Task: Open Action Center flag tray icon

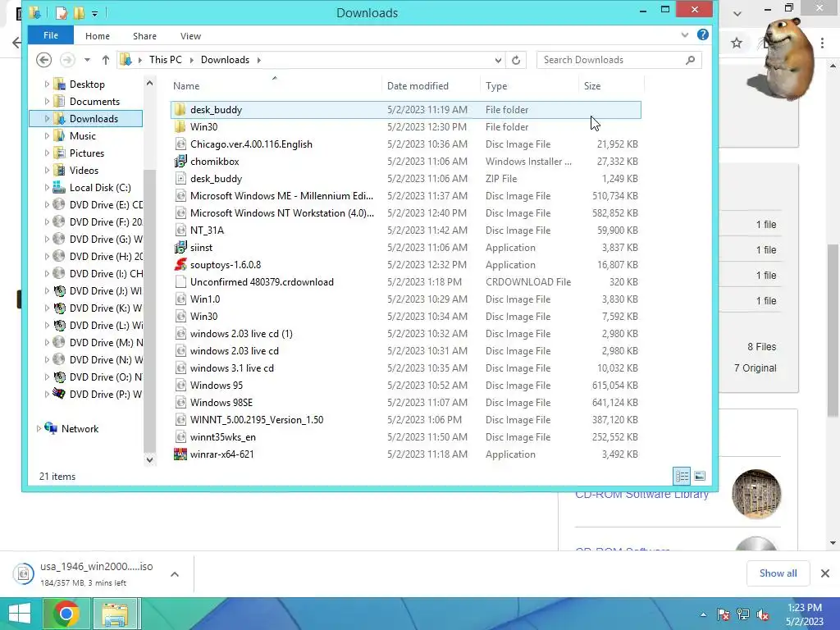Action: [x=724, y=614]
